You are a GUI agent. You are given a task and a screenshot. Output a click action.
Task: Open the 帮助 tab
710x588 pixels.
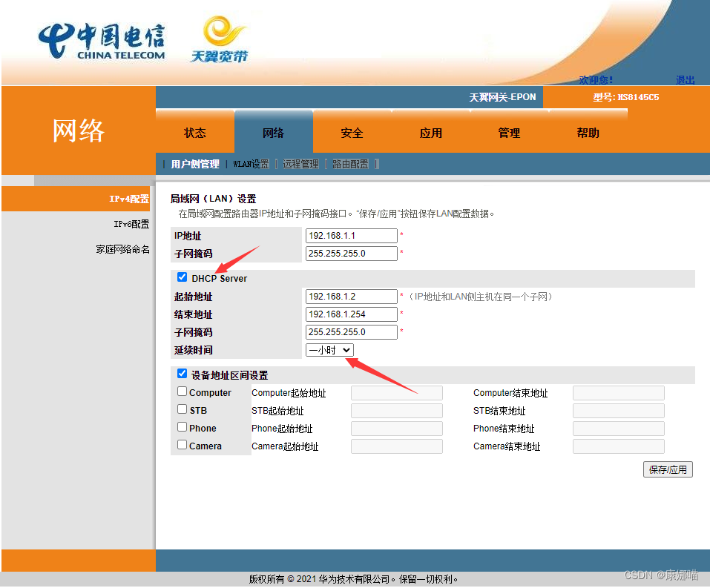(x=588, y=133)
